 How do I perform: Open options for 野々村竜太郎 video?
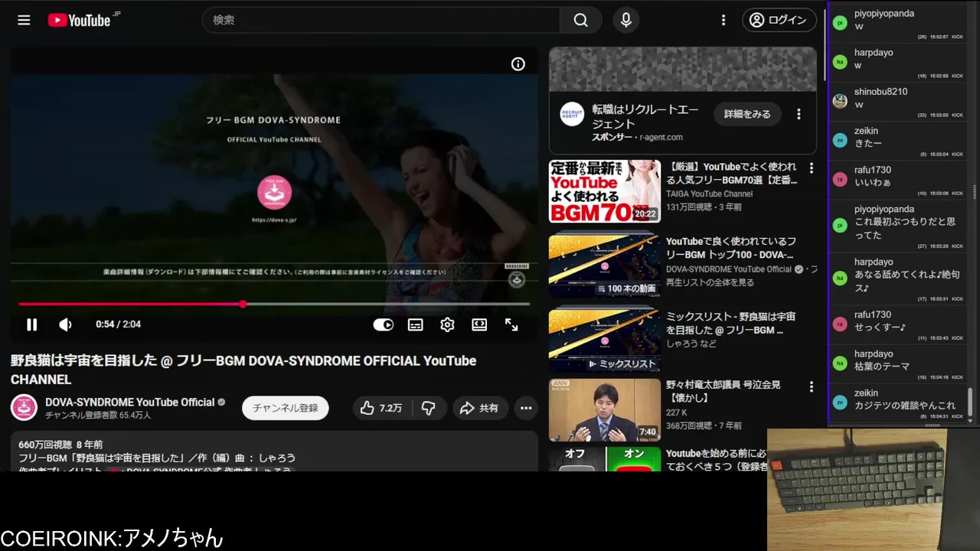812,387
